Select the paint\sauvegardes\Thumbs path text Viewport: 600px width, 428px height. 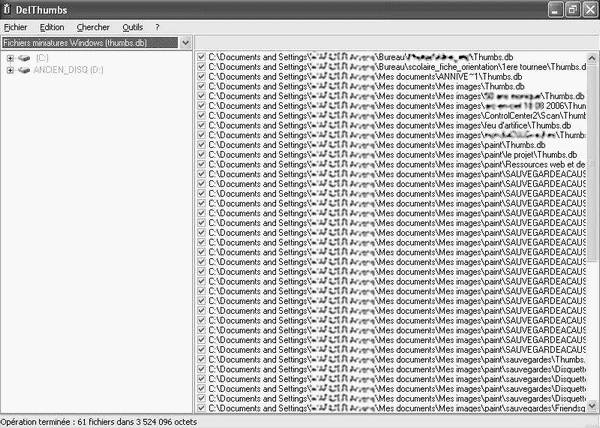coord(397,360)
